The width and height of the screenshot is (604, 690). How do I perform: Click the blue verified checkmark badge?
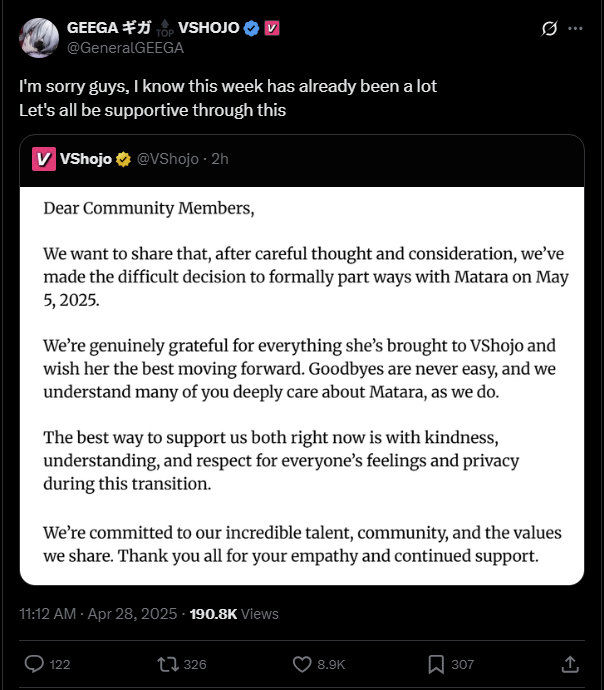pos(251,28)
